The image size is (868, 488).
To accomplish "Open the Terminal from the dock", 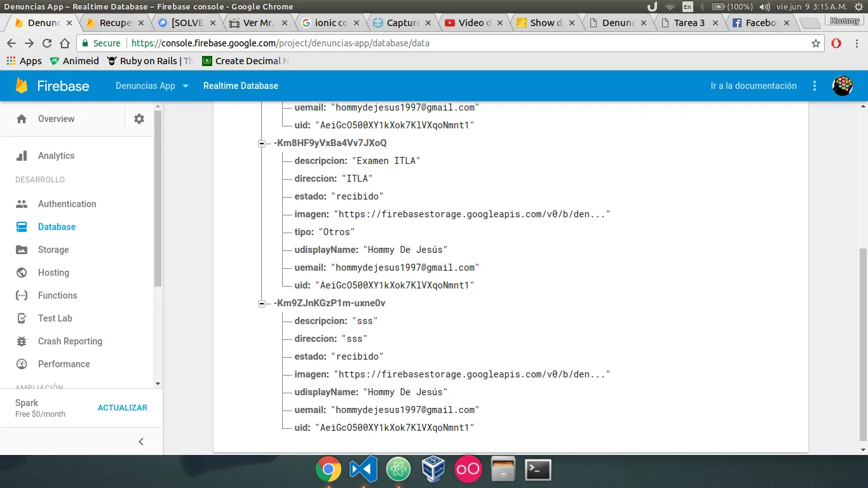I will pos(538,470).
